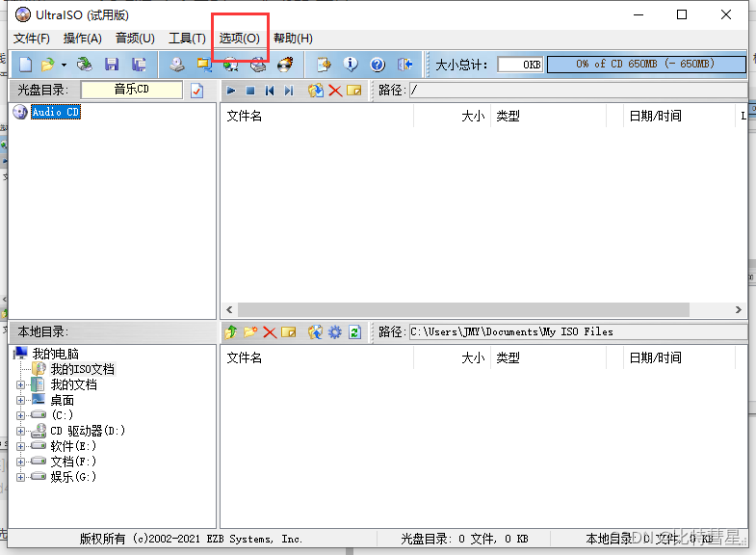The width and height of the screenshot is (756, 555).
Task: Click the Play audio button
Action: tap(231, 91)
